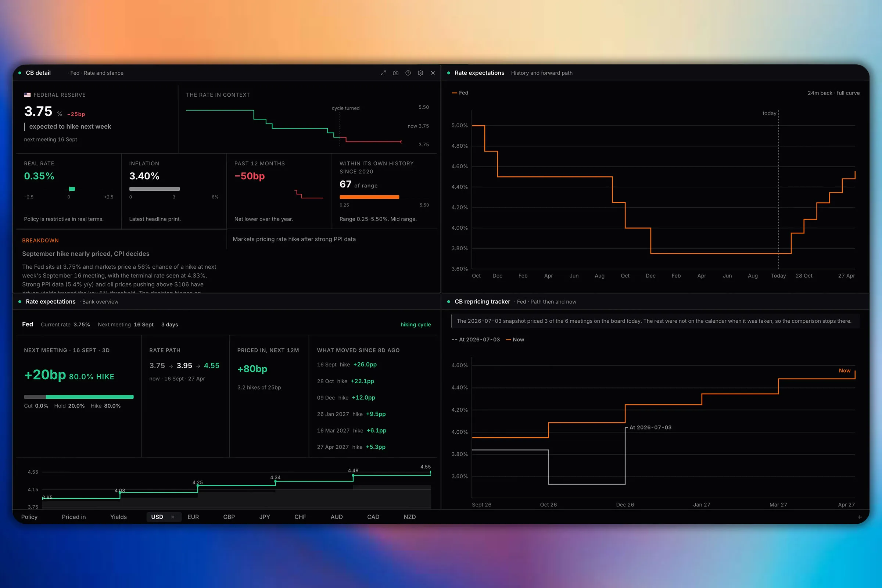Remove the USD tab with its x icon
Image resolution: width=882 pixels, height=588 pixels.
[172, 517]
